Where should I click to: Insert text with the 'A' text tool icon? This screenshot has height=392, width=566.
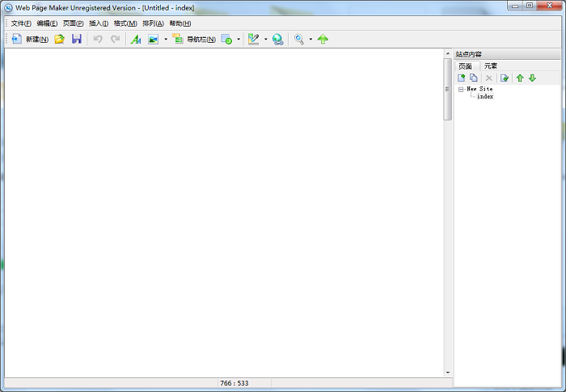(136, 39)
